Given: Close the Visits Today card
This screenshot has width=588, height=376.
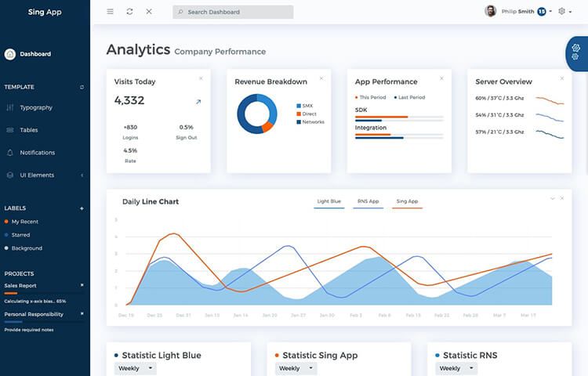Looking at the screenshot, I should point(201,78).
